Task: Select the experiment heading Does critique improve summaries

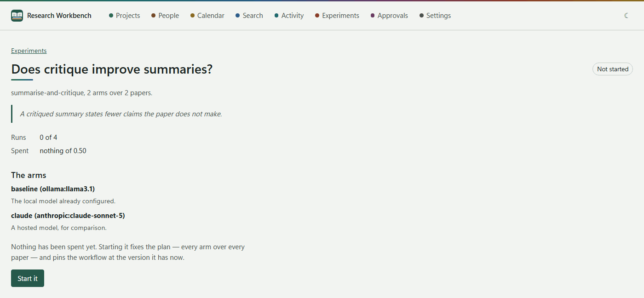Action: tap(112, 69)
